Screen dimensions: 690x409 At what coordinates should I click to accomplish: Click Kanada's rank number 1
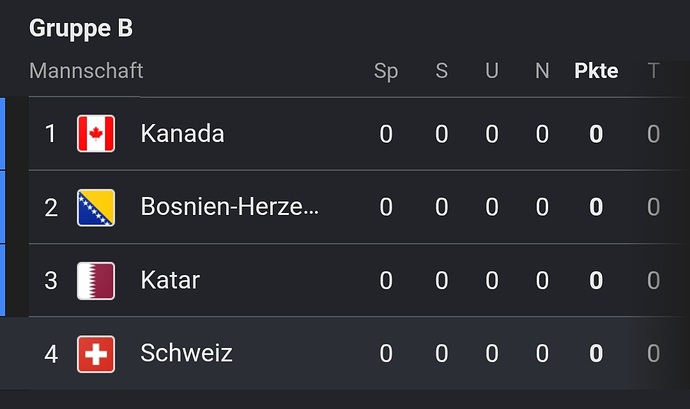51,134
